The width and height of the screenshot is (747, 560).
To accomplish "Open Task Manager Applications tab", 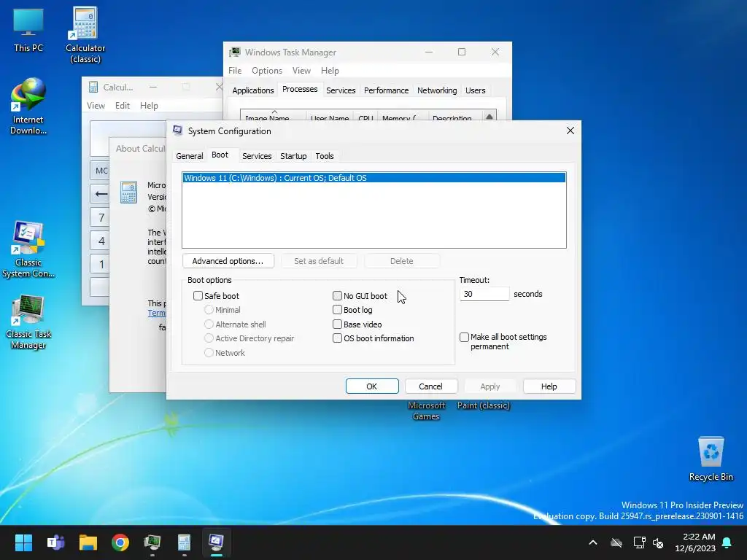I will (x=253, y=90).
